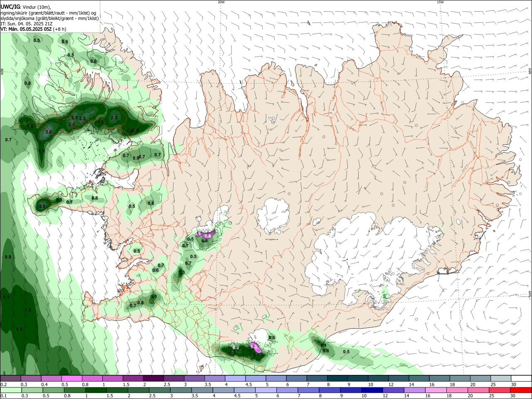Click the darkest green swatch starting at 1 in lower legend
The width and height of the screenshot is (532, 399).
(x=96, y=390)
